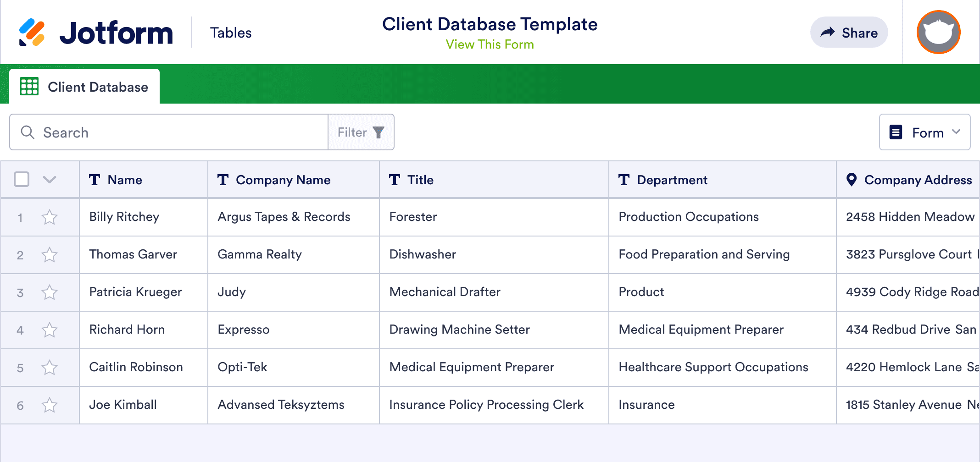Open the View This Form link
This screenshot has width=980, height=462.
click(489, 44)
